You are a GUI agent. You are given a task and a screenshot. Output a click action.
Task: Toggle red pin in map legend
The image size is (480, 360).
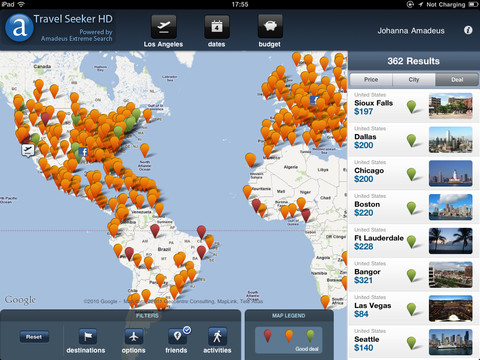pyautogui.click(x=268, y=336)
